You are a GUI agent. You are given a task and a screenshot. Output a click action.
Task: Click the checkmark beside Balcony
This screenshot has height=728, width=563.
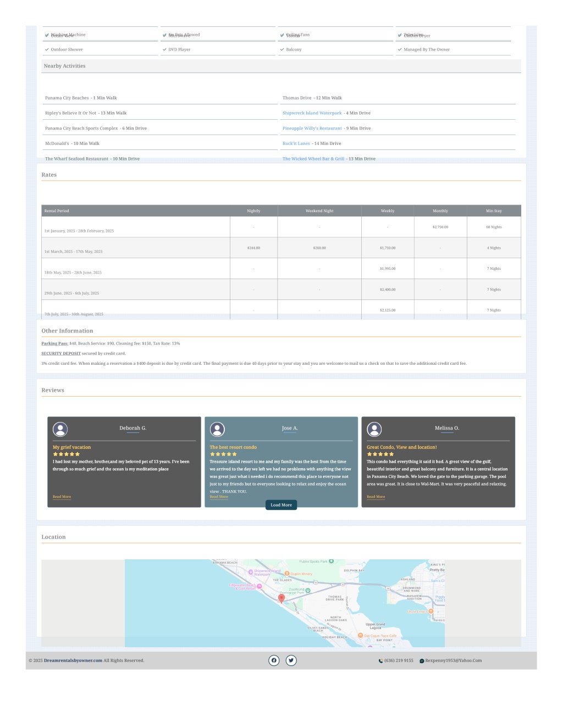pyautogui.click(x=282, y=49)
